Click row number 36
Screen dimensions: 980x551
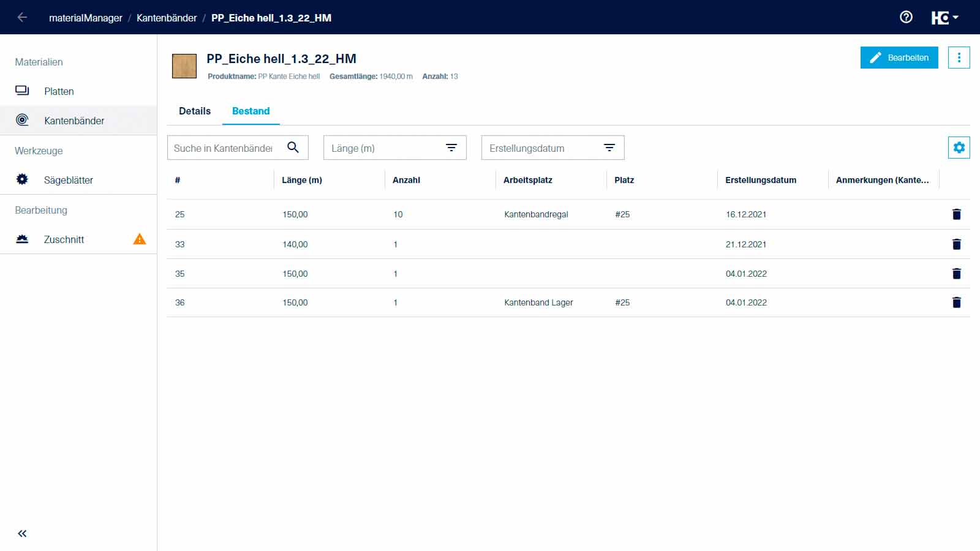(x=180, y=302)
